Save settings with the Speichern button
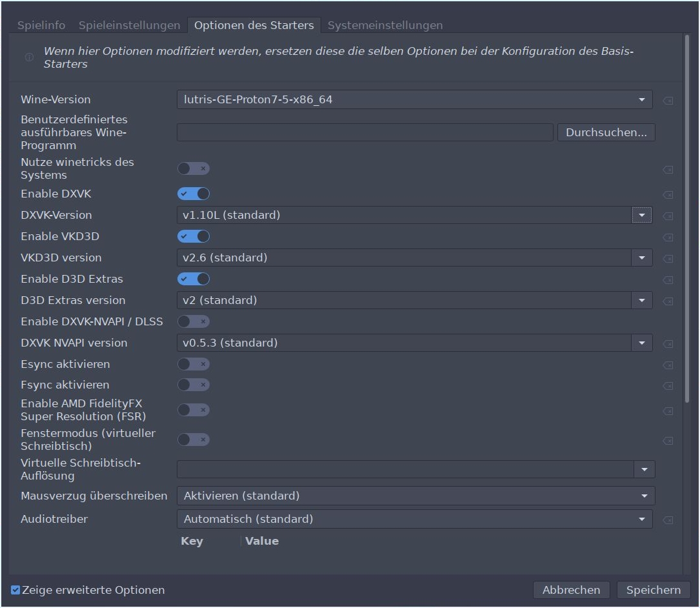The image size is (700, 608). 653,589
